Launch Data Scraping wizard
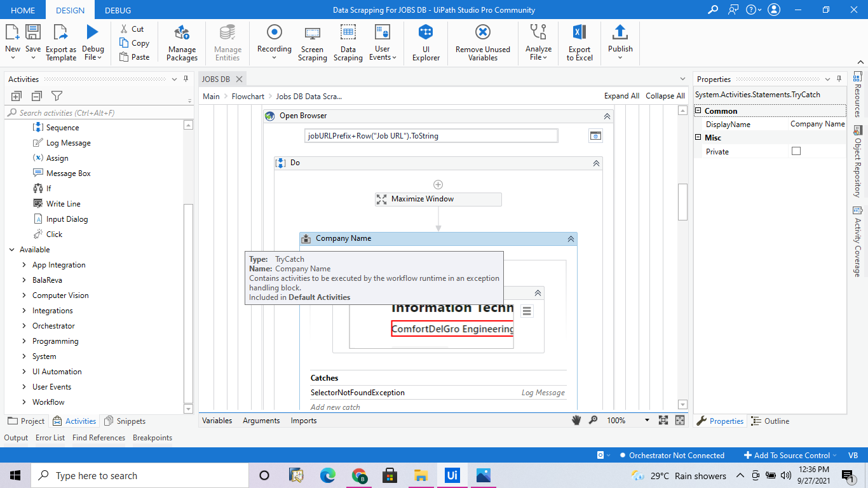This screenshot has height=488, width=868. coord(348,43)
